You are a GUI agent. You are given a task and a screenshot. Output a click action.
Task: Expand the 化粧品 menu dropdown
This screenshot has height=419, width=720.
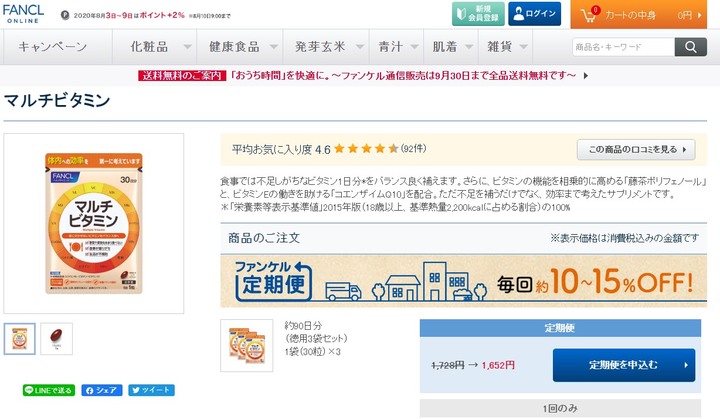pos(160,47)
